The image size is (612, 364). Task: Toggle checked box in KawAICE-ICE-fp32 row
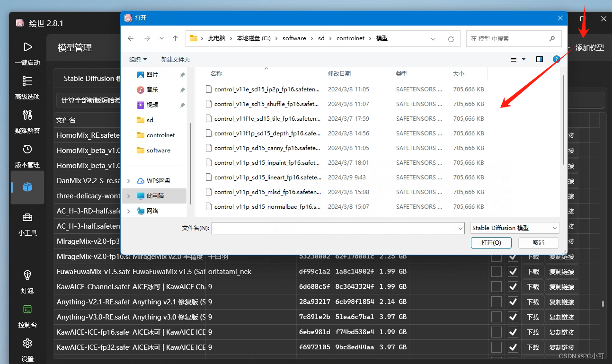click(x=513, y=347)
